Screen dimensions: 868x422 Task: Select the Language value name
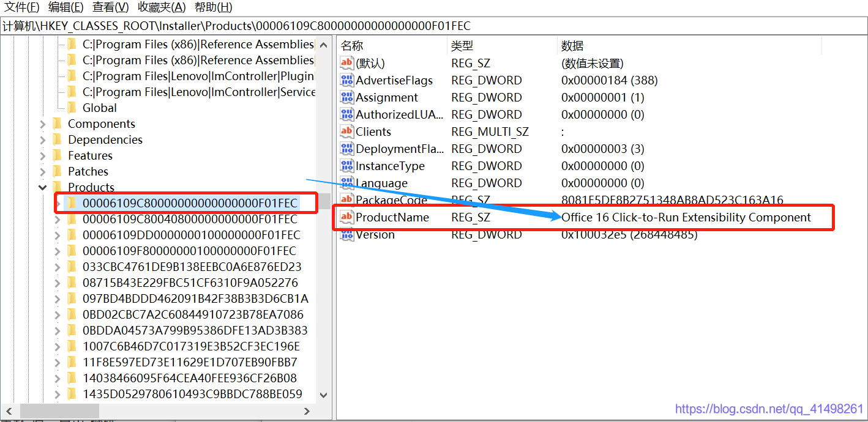click(x=381, y=183)
